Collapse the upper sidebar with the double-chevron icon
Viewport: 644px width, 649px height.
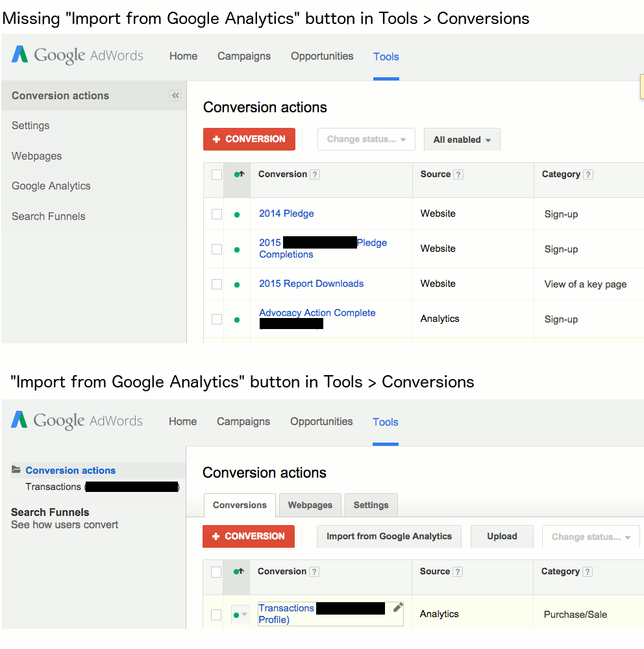click(175, 95)
